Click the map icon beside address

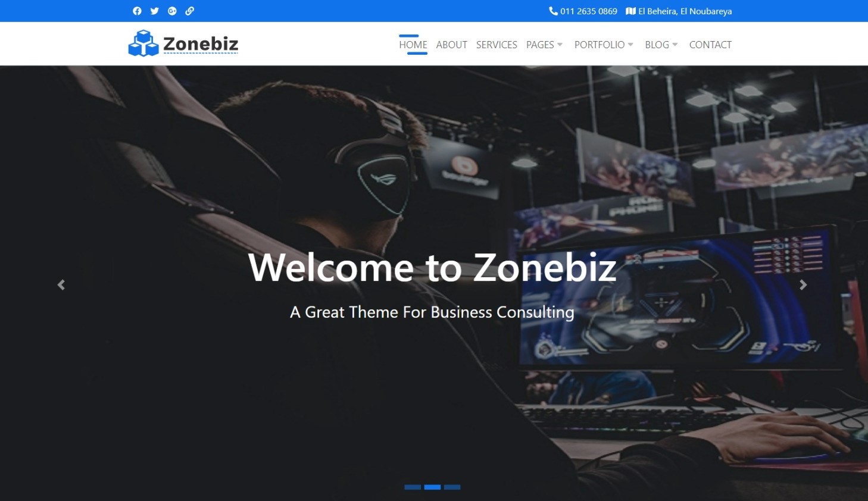[630, 11]
